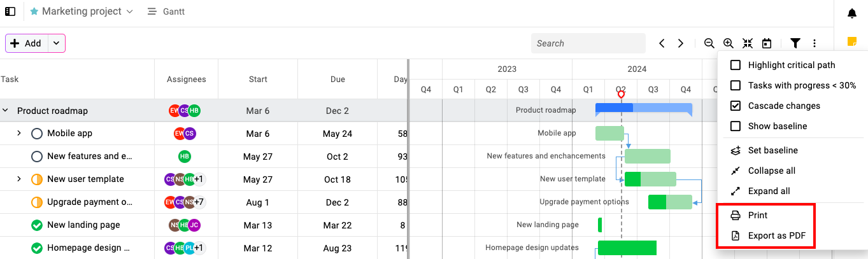Click the Upgrade payment options progress bar
The width and height of the screenshot is (868, 259).
(x=670, y=202)
